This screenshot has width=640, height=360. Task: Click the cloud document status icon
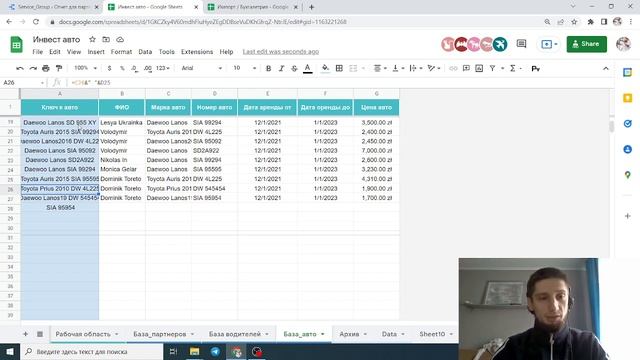point(120,40)
